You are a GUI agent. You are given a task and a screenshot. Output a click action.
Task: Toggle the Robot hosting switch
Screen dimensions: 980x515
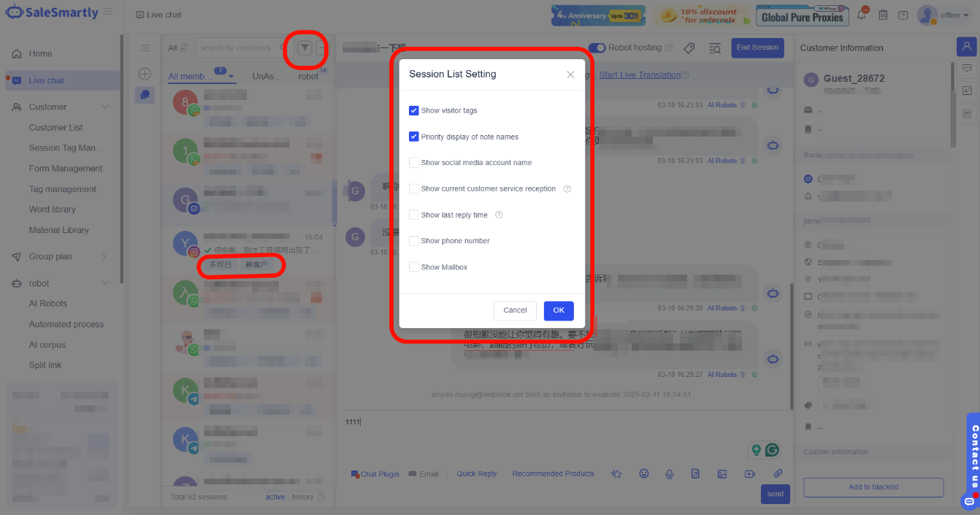pos(597,47)
